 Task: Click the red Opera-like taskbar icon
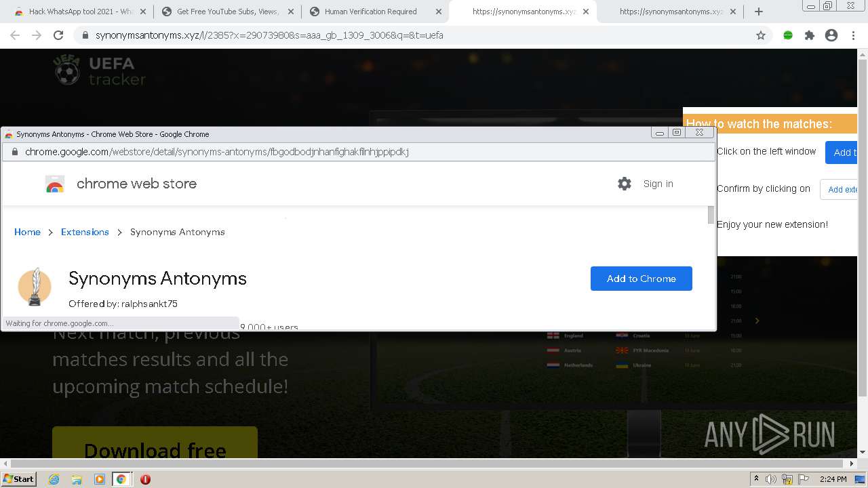pyautogui.click(x=145, y=479)
